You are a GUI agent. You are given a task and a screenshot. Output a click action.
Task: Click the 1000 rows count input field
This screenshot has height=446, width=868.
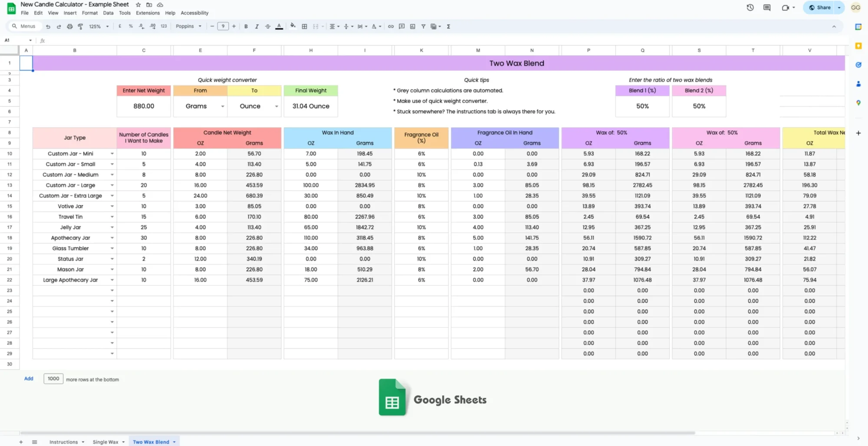[x=53, y=379]
